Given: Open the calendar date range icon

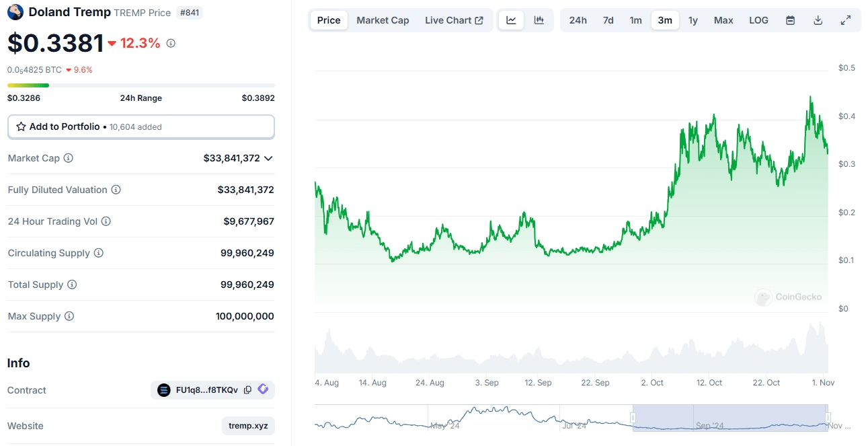Looking at the screenshot, I should click(789, 20).
